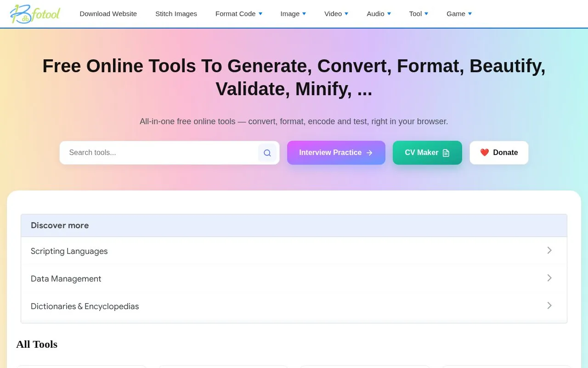This screenshot has width=588, height=368.
Task: Open the Format Code dropdown menu
Action: (x=239, y=14)
